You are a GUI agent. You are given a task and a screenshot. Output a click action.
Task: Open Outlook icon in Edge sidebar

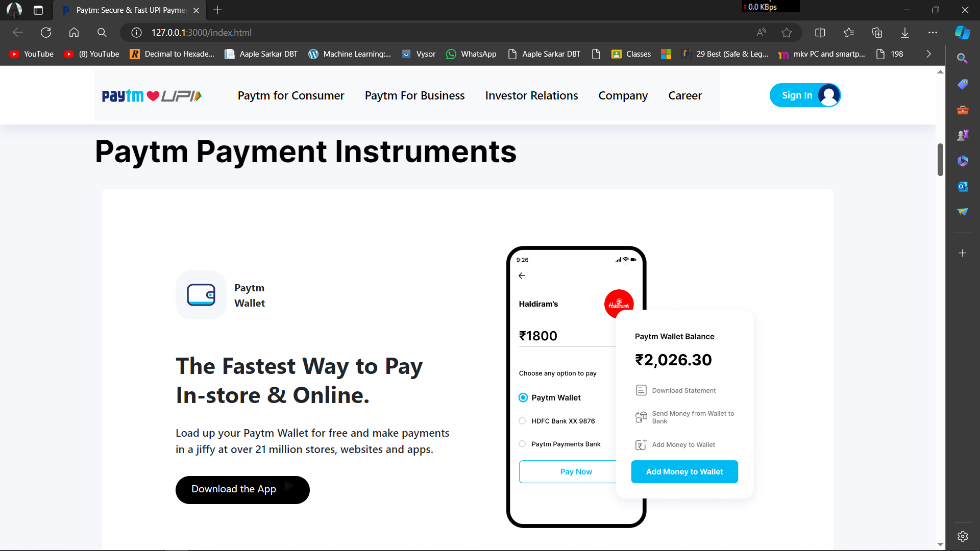(963, 187)
